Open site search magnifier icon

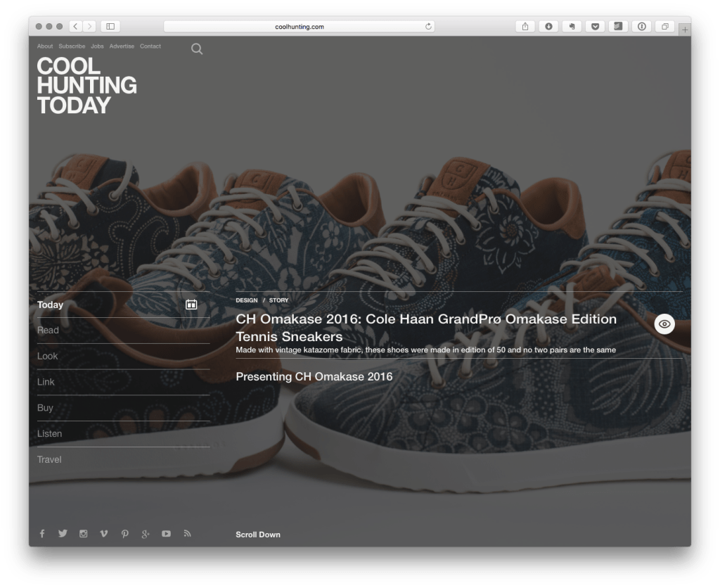(x=197, y=49)
